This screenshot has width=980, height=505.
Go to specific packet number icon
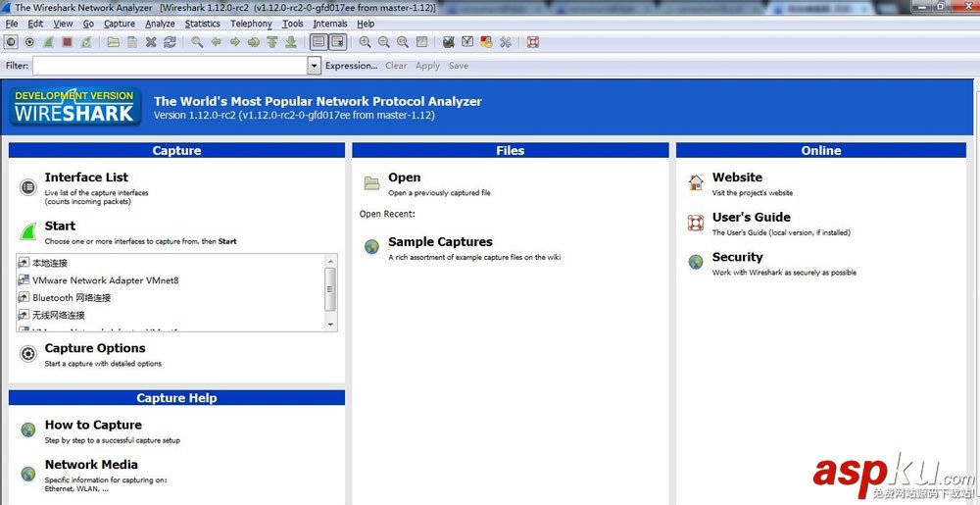point(253,42)
